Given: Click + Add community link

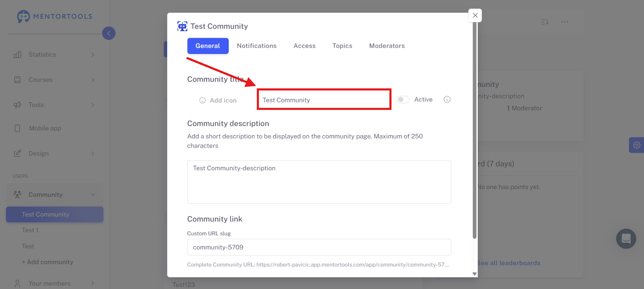Looking at the screenshot, I should coord(47,262).
